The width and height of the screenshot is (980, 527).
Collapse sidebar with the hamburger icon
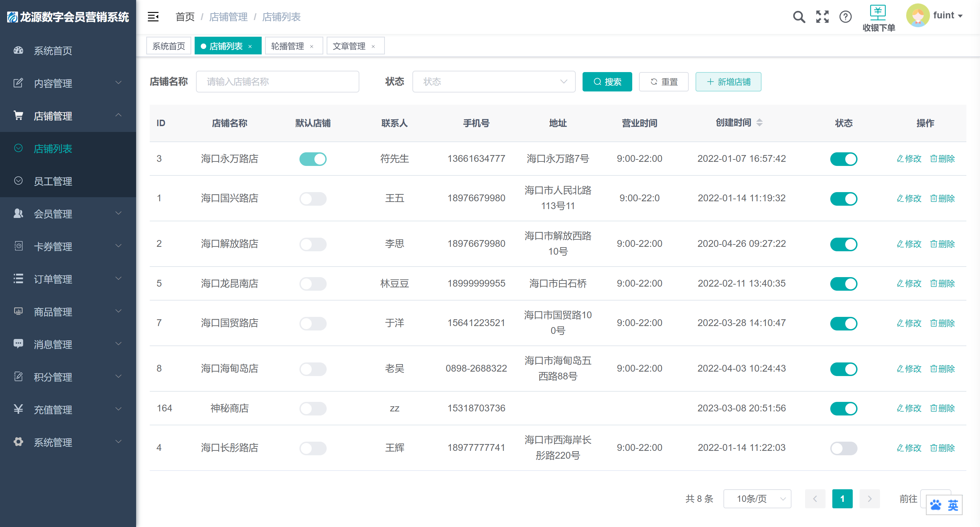153,17
